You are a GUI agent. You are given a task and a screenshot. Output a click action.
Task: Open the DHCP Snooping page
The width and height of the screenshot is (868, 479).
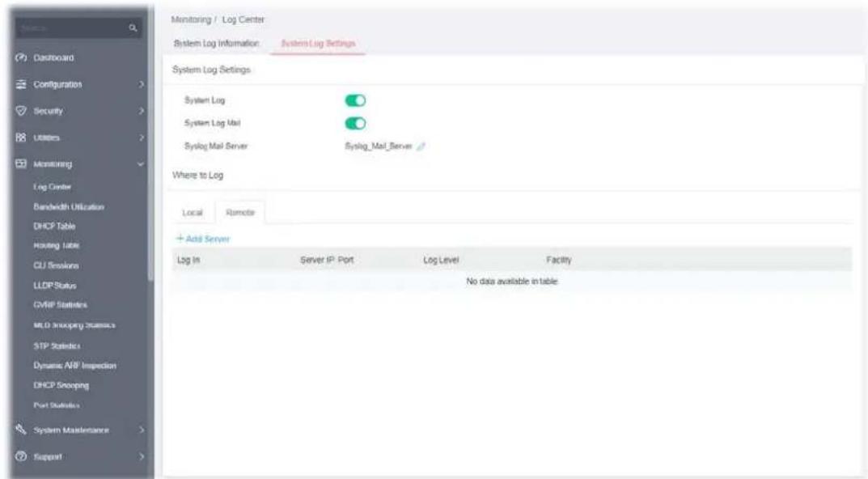click(61, 385)
